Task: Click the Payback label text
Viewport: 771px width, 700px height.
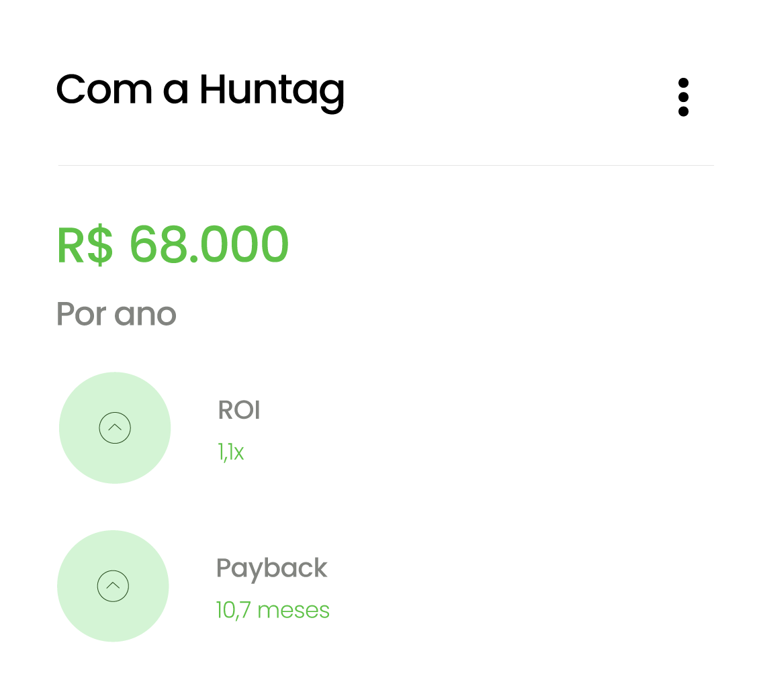Action: tap(271, 568)
